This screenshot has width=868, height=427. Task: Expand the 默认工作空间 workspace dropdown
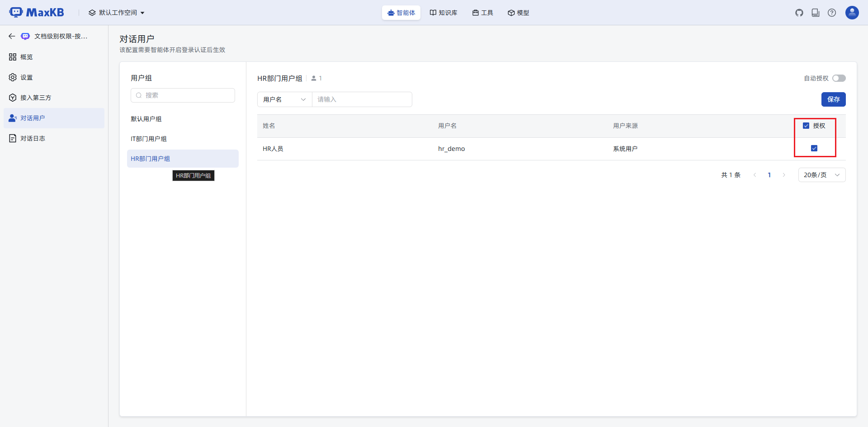click(117, 13)
